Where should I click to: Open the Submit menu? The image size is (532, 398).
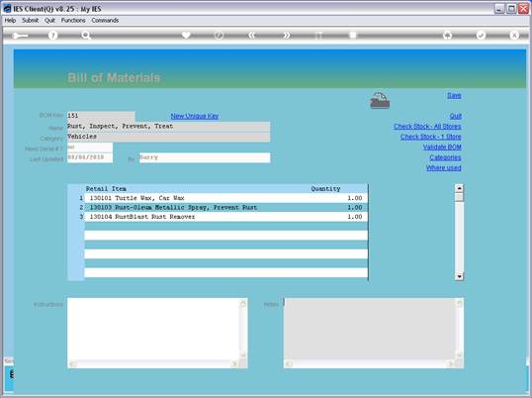[x=31, y=21]
